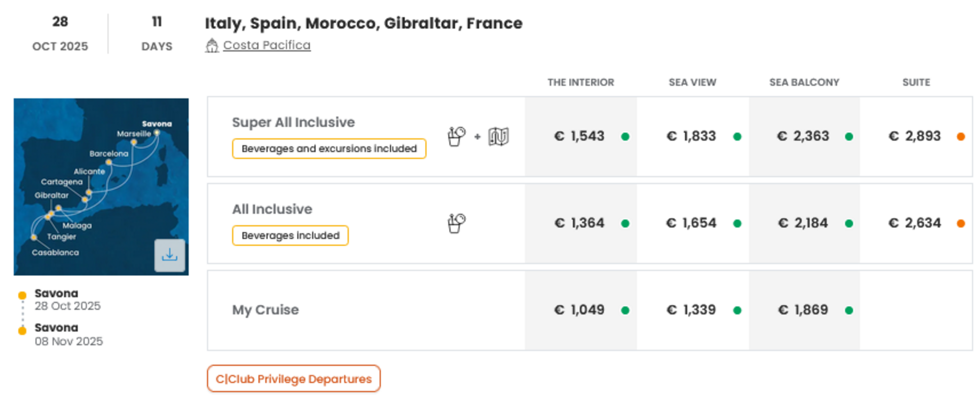980x407 pixels.
Task: Select My Cruise Interior price € 1,049
Action: [581, 310]
